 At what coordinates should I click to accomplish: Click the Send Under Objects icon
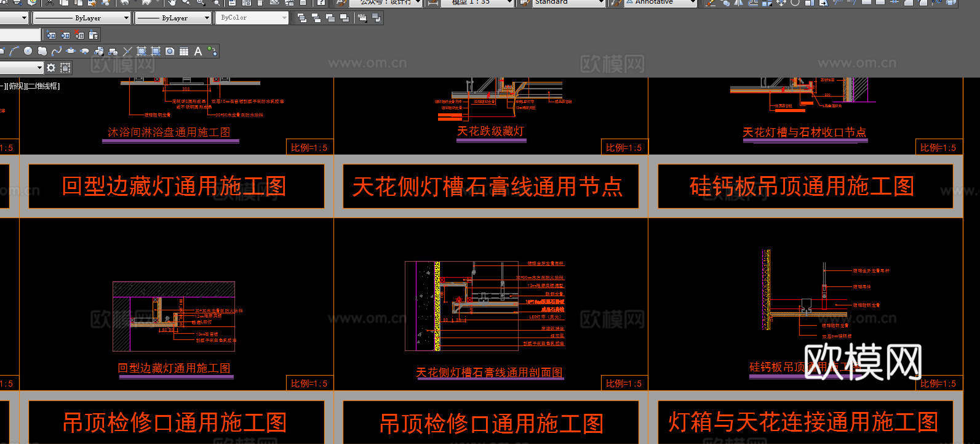[x=345, y=18]
